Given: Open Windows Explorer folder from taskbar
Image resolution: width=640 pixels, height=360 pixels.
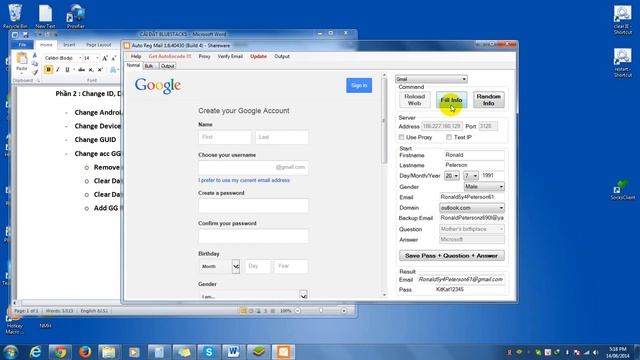Looking at the screenshot, I should 109,352.
